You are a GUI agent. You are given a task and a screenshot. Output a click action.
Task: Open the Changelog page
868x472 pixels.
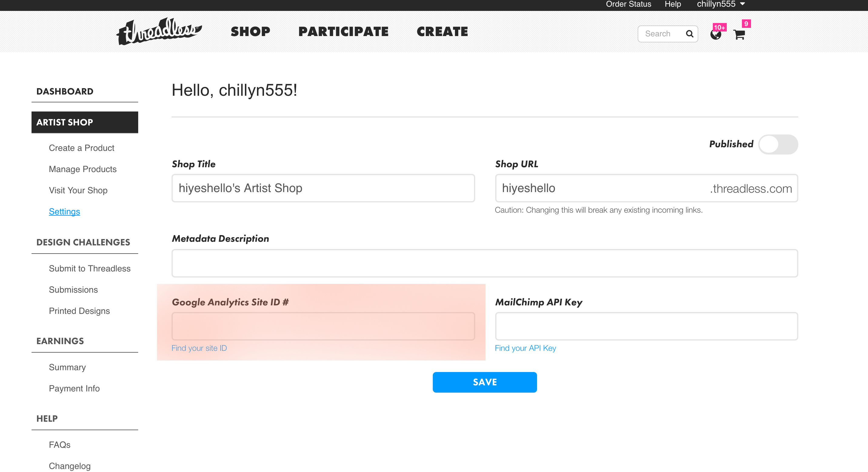70,466
